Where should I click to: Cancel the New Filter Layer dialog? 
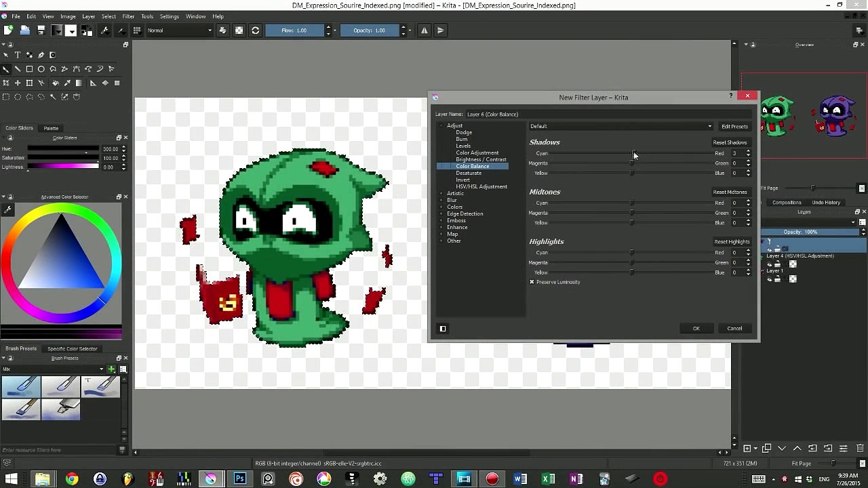[x=734, y=329]
